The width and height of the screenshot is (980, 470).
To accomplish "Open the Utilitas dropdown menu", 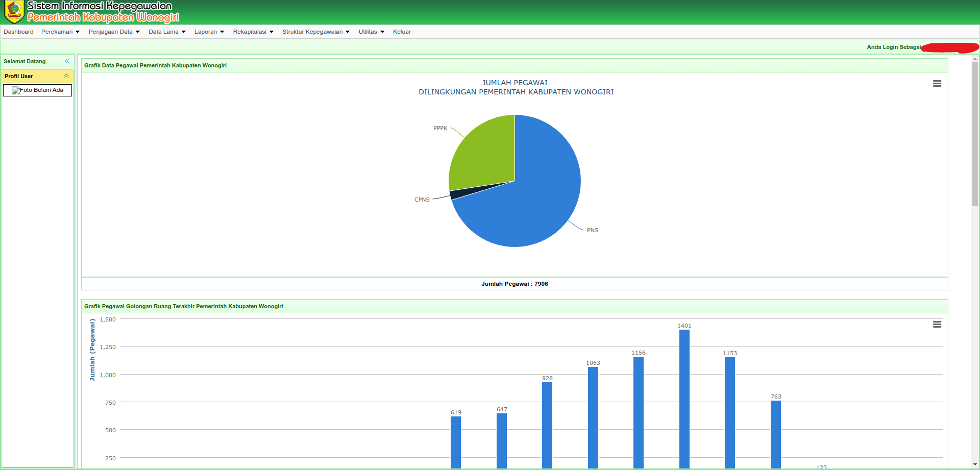I will pyautogui.click(x=371, y=32).
